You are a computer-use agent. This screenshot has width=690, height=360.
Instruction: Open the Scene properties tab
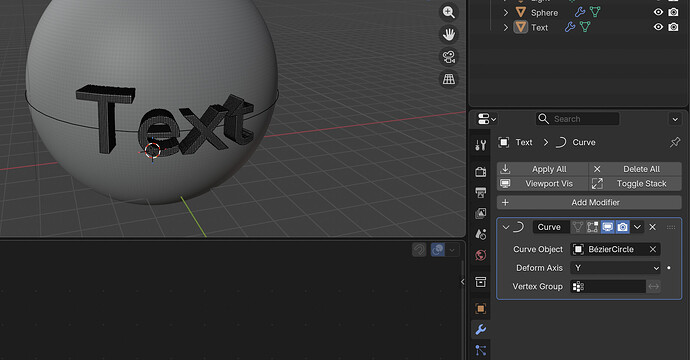click(481, 234)
